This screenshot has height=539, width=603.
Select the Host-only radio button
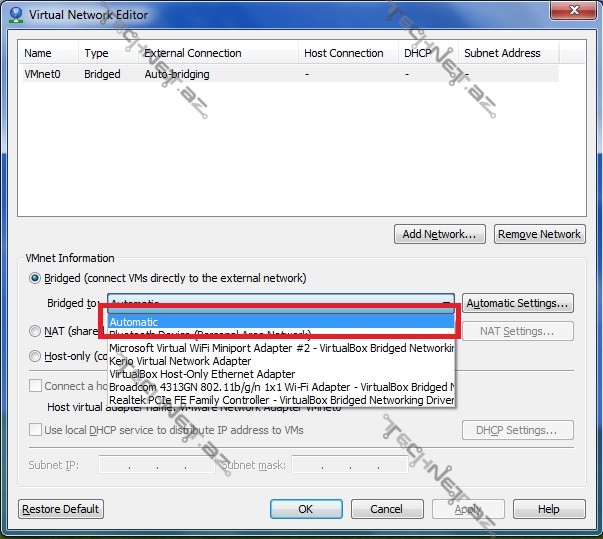(35, 356)
